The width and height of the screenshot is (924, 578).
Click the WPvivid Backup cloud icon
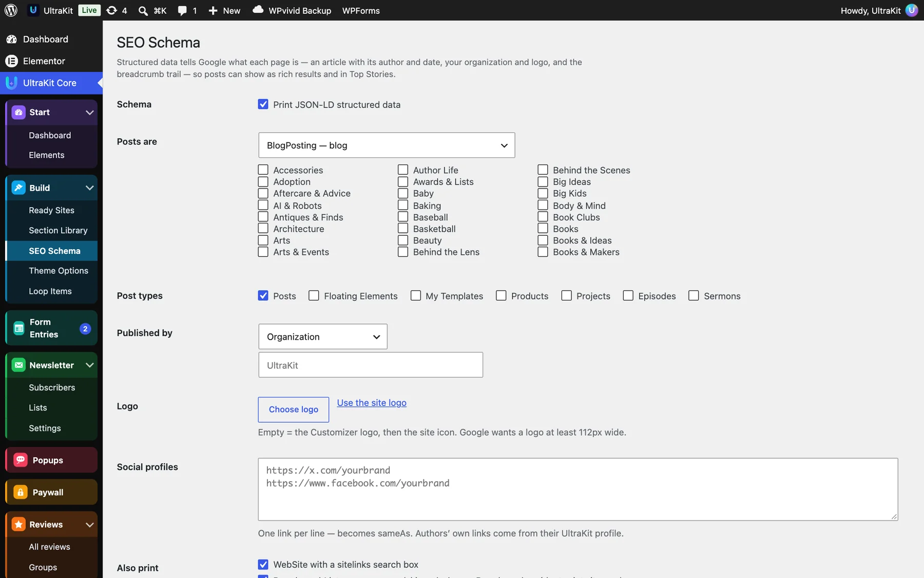click(x=258, y=10)
